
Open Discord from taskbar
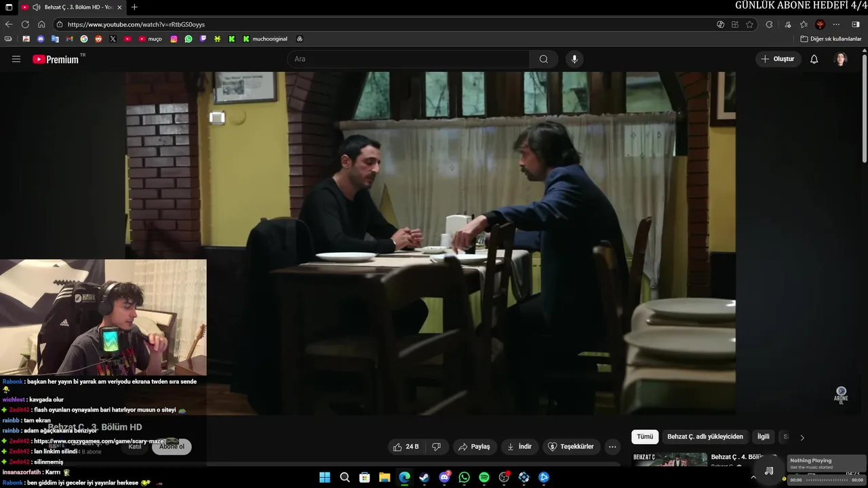click(x=444, y=477)
